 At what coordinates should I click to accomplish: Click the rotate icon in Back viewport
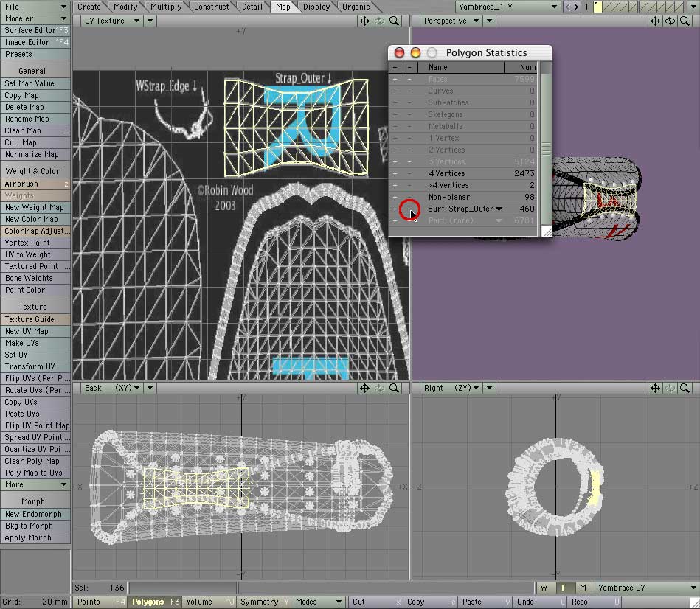coord(379,388)
